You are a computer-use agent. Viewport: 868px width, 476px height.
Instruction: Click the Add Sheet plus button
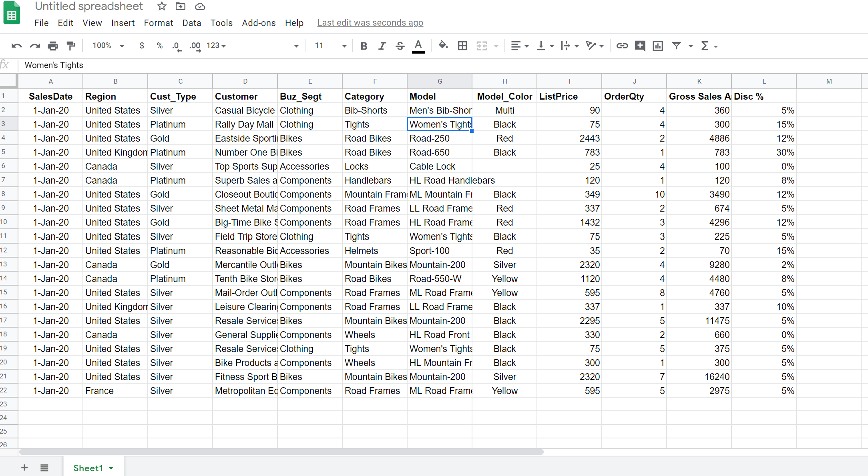coord(24,468)
